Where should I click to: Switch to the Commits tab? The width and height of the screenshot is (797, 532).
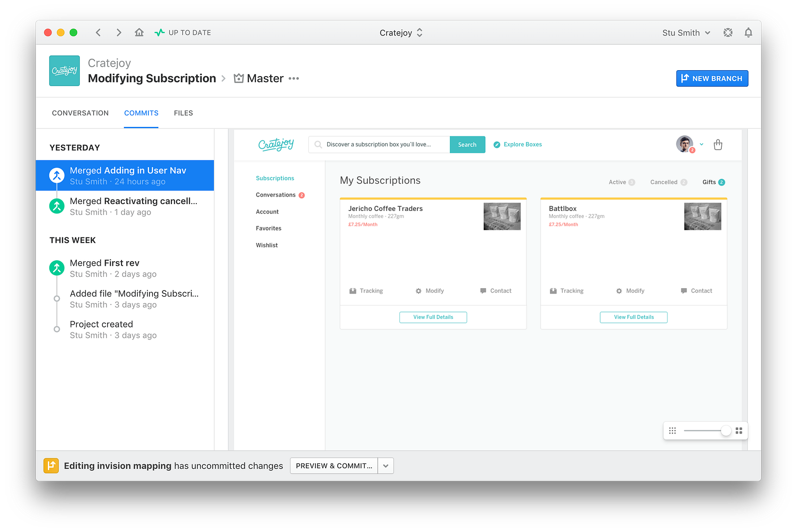tap(141, 113)
